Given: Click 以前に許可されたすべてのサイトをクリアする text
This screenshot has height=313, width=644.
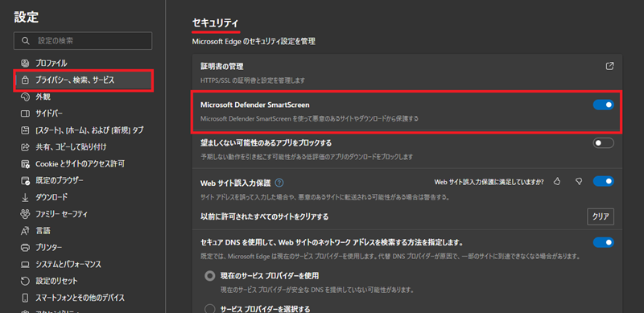Looking at the screenshot, I should 265,216.
